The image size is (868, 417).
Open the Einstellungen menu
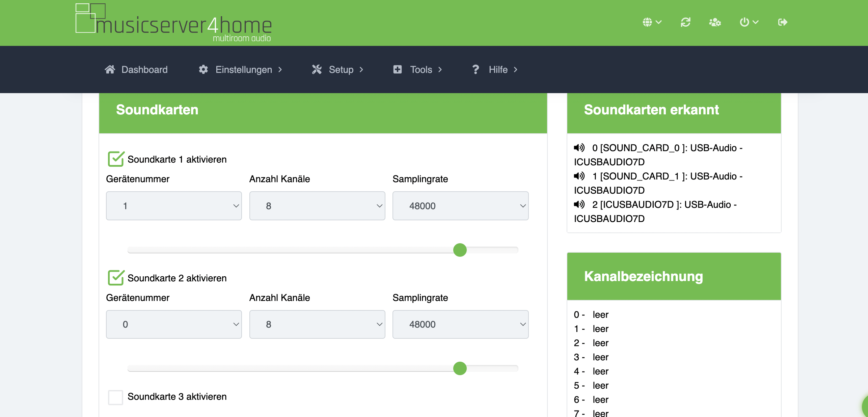pos(244,69)
